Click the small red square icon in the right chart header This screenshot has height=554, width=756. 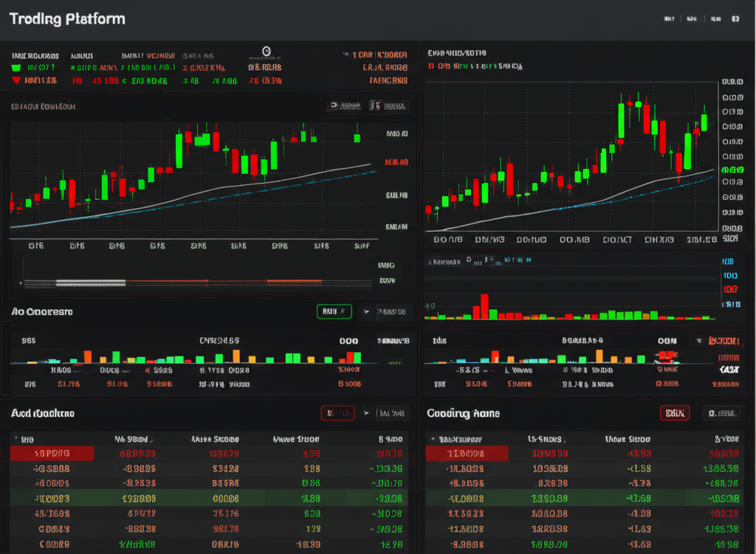[x=430, y=66]
